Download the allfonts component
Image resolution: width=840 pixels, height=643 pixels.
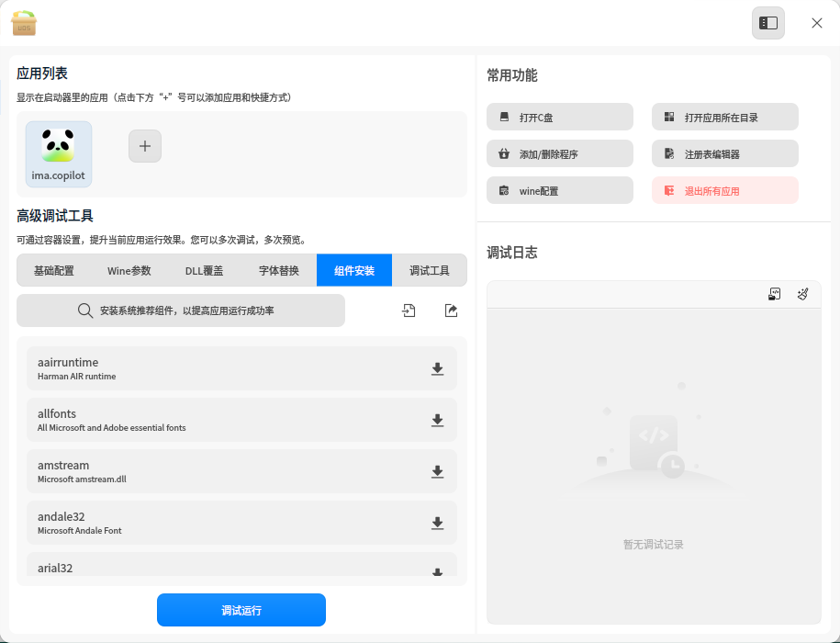pos(437,420)
